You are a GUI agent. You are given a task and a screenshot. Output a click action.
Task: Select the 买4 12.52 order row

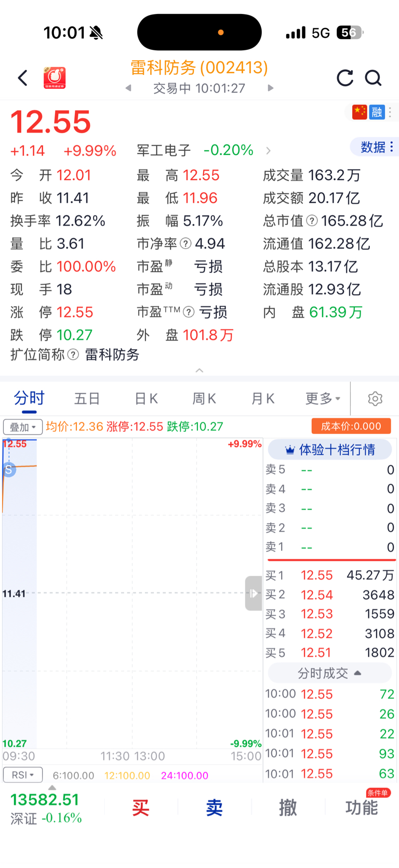point(330,634)
